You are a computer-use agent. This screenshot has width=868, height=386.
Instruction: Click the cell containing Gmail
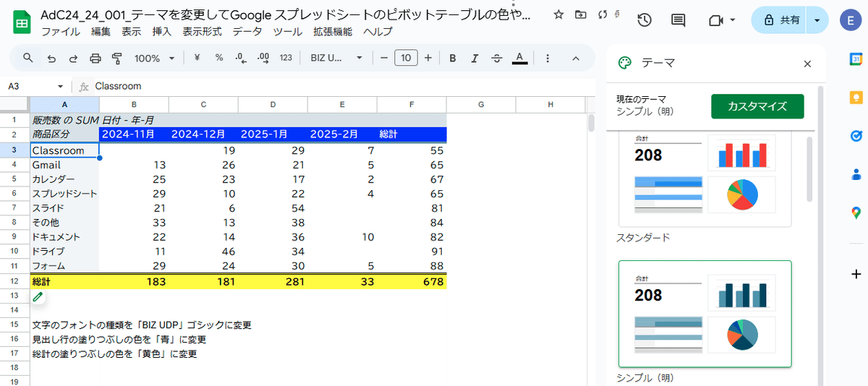[64, 165]
